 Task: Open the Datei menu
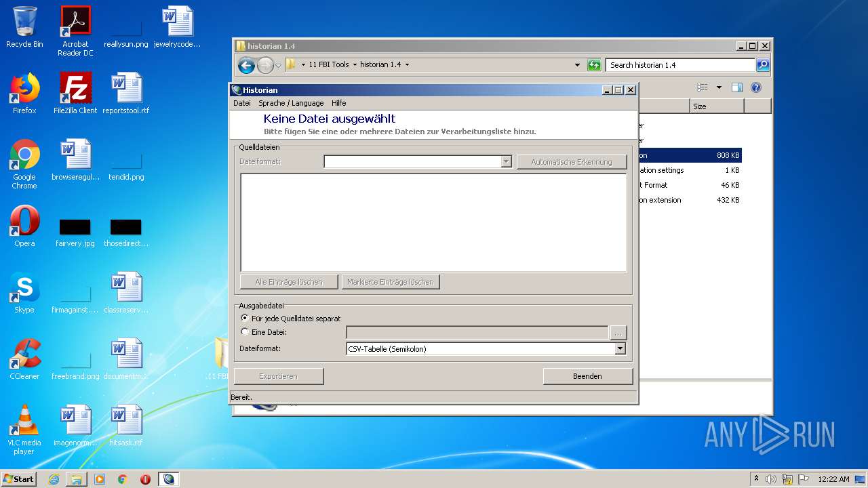coord(242,103)
